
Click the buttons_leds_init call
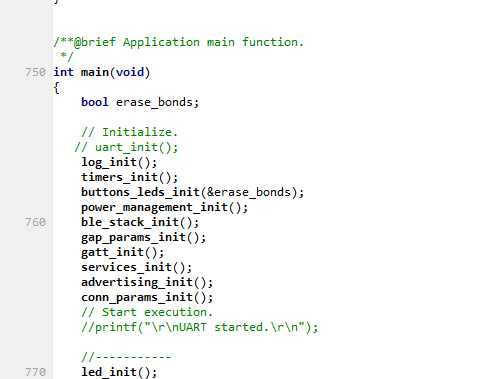point(192,192)
